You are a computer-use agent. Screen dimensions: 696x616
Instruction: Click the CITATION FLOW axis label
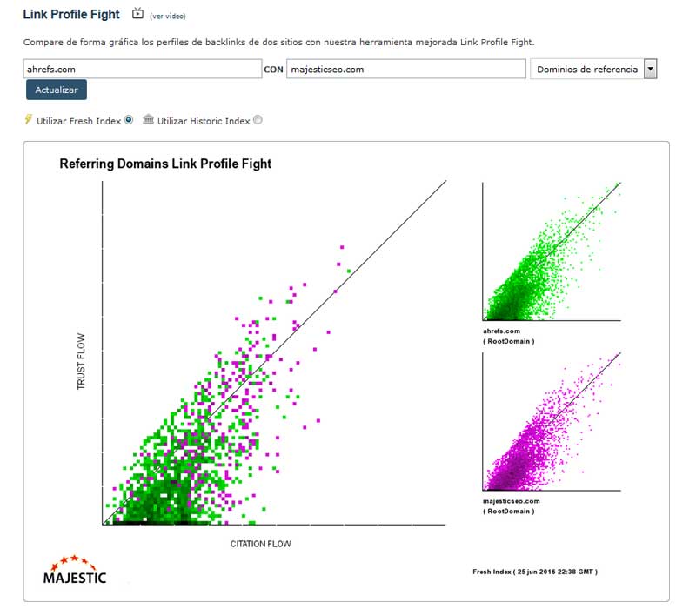tap(261, 544)
